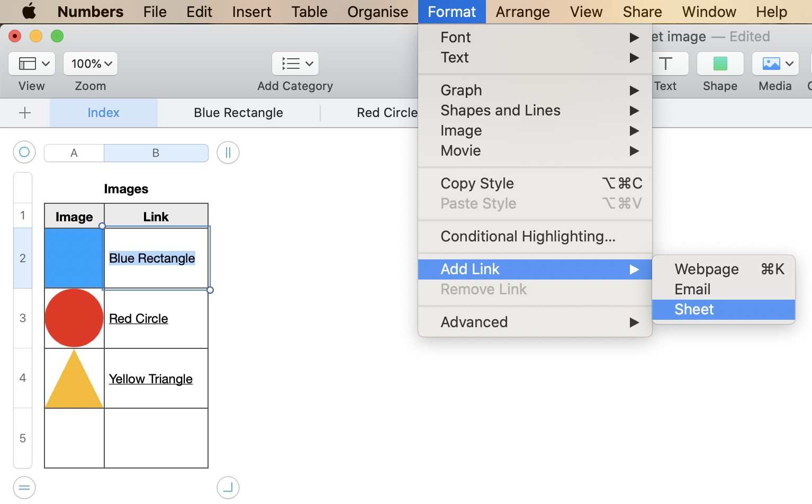Click the add column handle
812x504 pixels.
(228, 152)
